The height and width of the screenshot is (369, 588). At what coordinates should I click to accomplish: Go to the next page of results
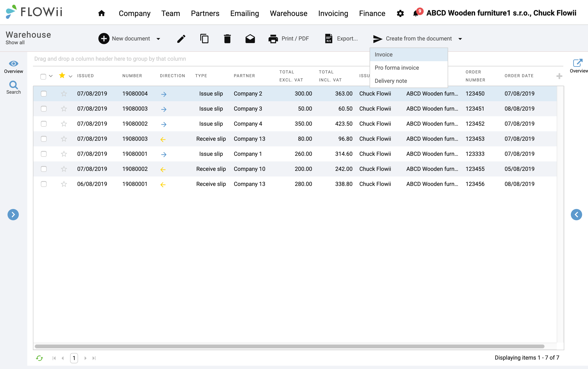tap(85, 358)
